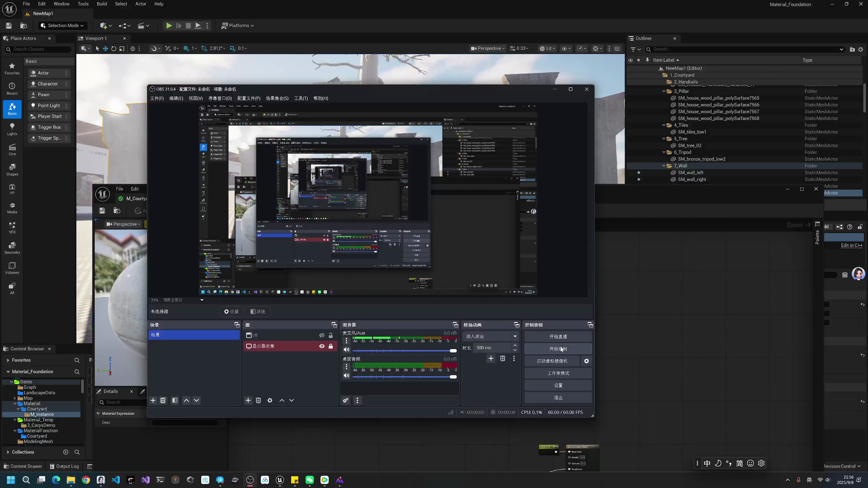
Task: Open the Outliner settings gear
Action: [x=861, y=49]
